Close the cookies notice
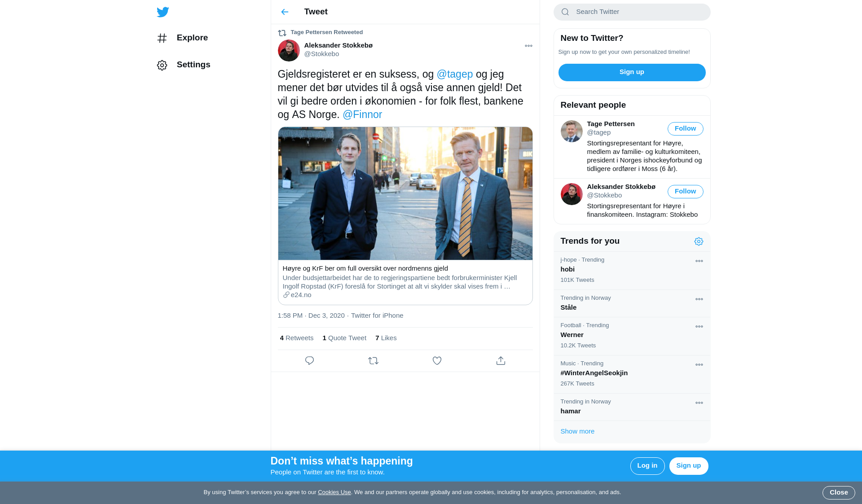Viewport: 862px width, 504px height. (x=838, y=493)
